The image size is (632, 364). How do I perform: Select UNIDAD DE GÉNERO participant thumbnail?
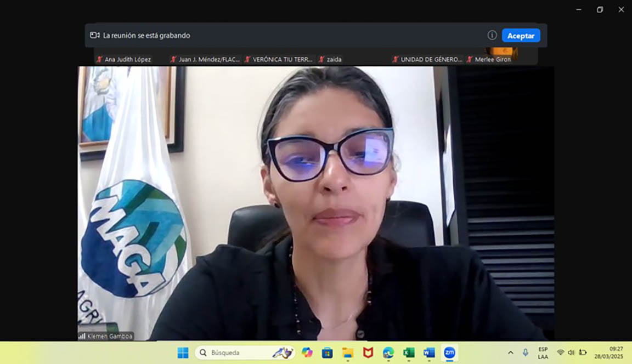coord(427,59)
